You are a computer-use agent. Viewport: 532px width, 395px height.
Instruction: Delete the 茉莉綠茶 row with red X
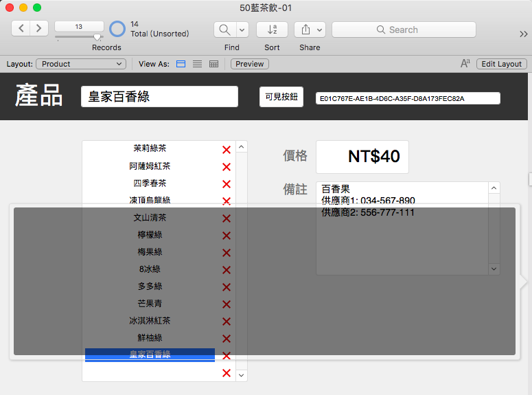point(227,150)
